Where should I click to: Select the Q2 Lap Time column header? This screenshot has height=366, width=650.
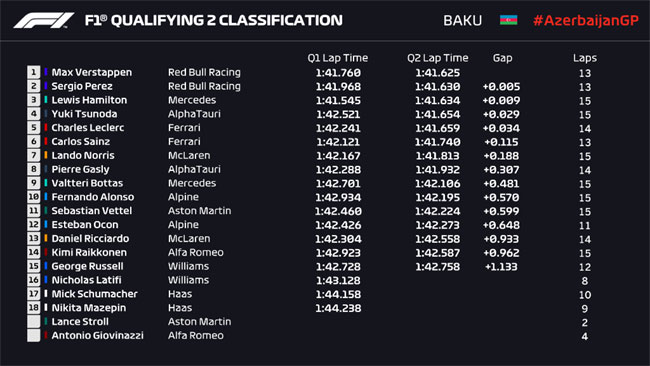[x=437, y=58]
